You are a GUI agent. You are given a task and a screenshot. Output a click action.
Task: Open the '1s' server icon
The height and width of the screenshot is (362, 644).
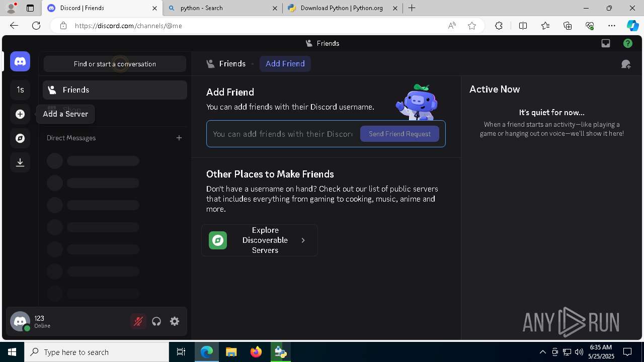20,89
